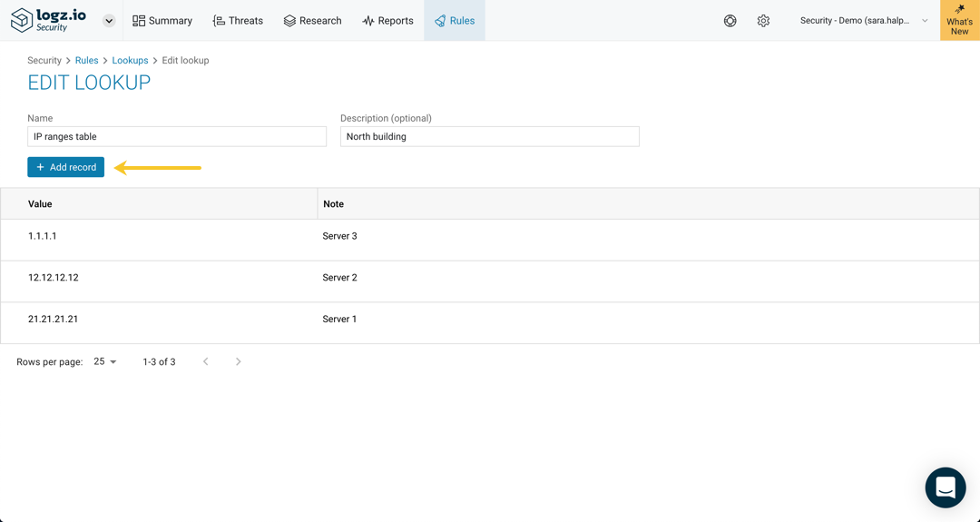980x522 pixels.
Task: Expand the product switcher dropdown next to logo
Action: point(109,21)
